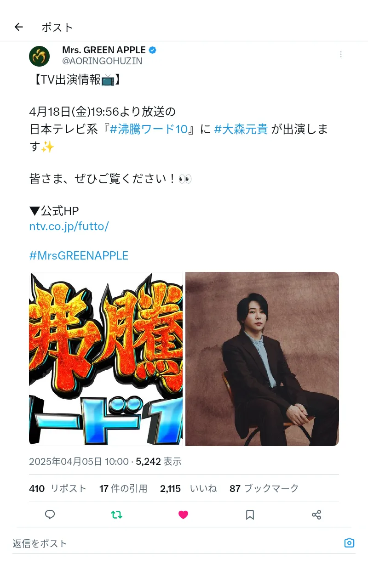Screen dimensions: 368x588
Task: Open the Mrs. GREEN APPLE profile avatar
Action: 39,56
